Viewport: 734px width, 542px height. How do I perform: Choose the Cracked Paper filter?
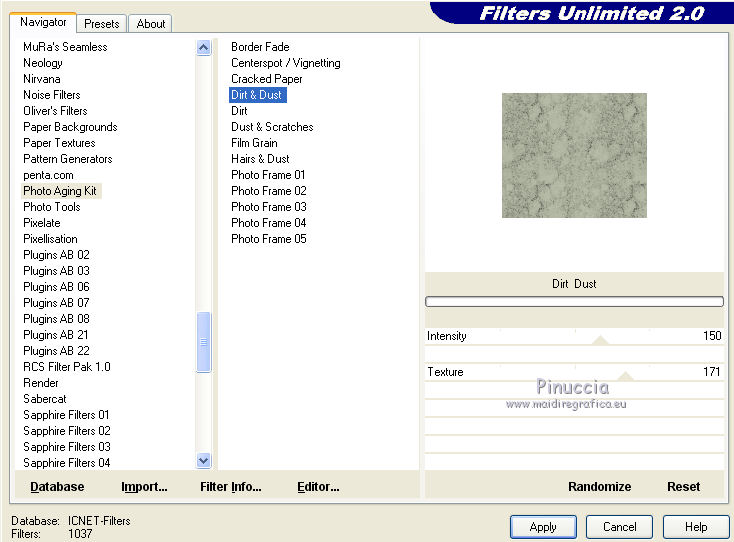click(266, 79)
